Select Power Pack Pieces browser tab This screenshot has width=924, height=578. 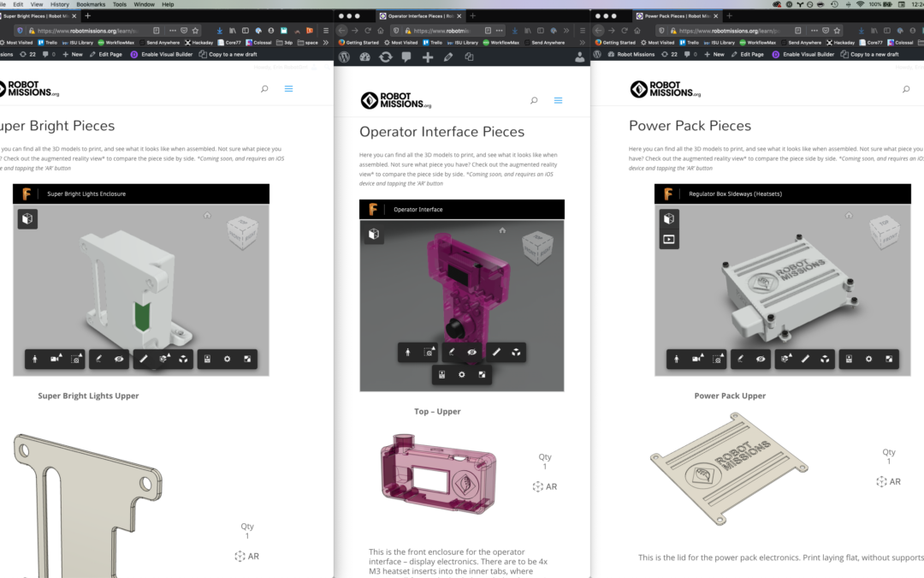coord(677,16)
